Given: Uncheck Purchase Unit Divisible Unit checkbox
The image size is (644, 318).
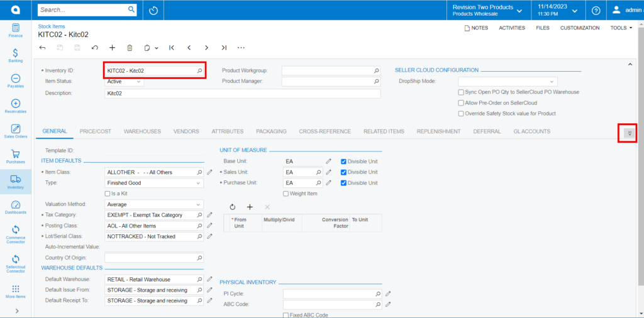Looking at the screenshot, I should (x=344, y=183).
